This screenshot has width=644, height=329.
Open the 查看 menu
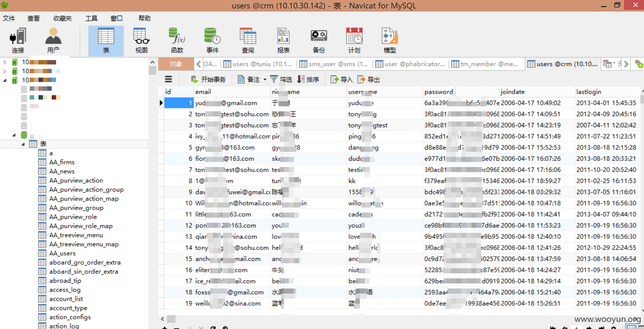tap(33, 18)
